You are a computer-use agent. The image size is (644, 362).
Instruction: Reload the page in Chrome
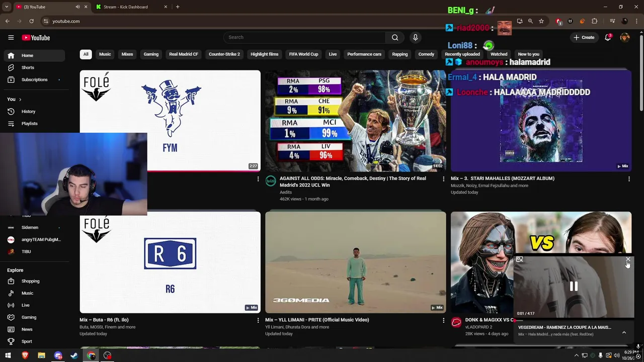(x=31, y=21)
